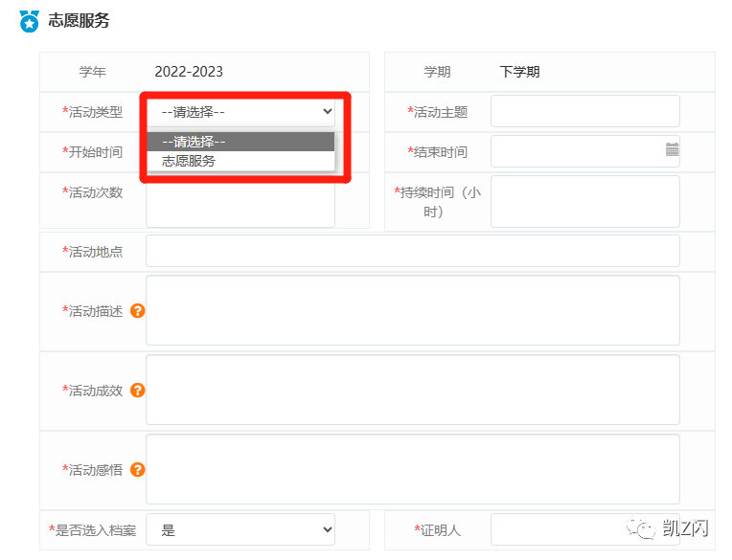The height and width of the screenshot is (560, 732).
Task: Click help icon next to 活动描述
Action: point(137,311)
